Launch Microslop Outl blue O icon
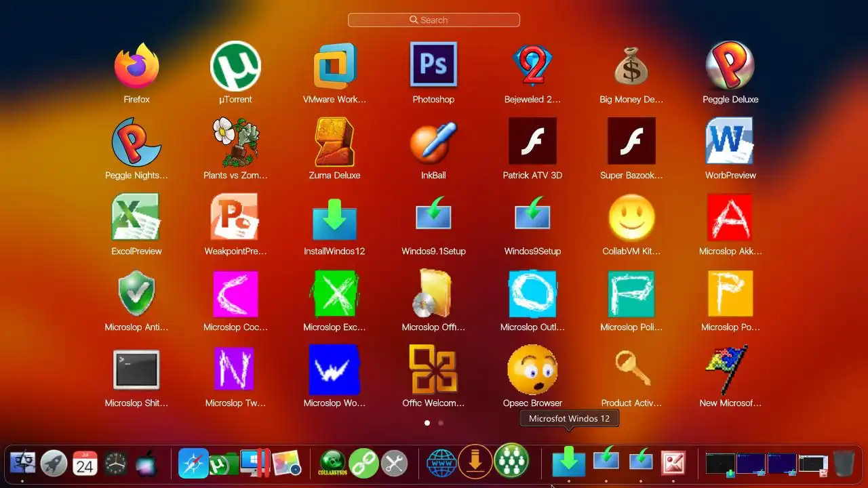The height and width of the screenshot is (488, 868). point(532,293)
